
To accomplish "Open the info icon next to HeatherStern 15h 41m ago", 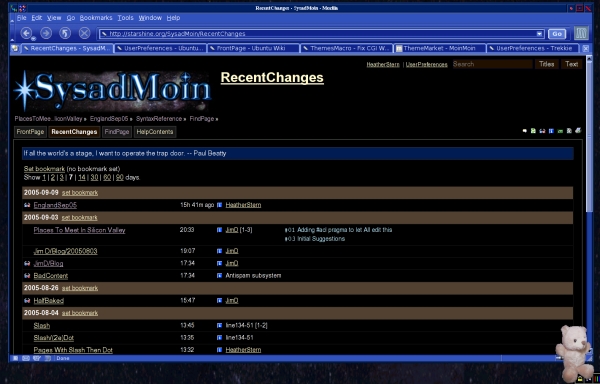I will tap(219, 205).
